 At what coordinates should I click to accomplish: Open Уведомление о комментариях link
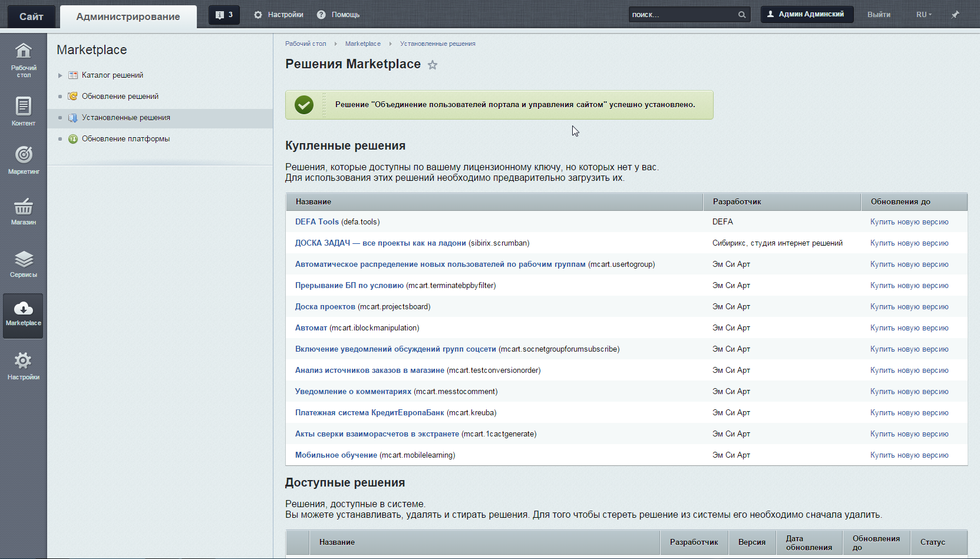click(353, 392)
